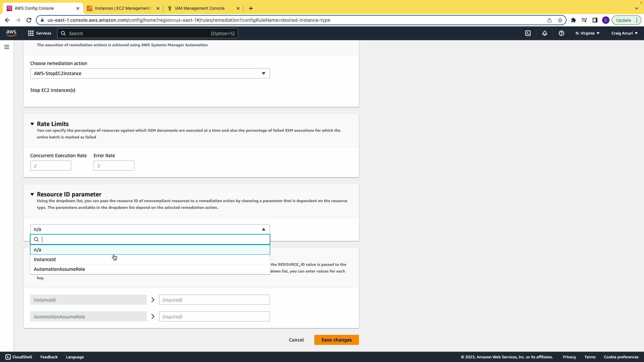Choose AutomationAssumeRole option in list

click(x=59, y=269)
